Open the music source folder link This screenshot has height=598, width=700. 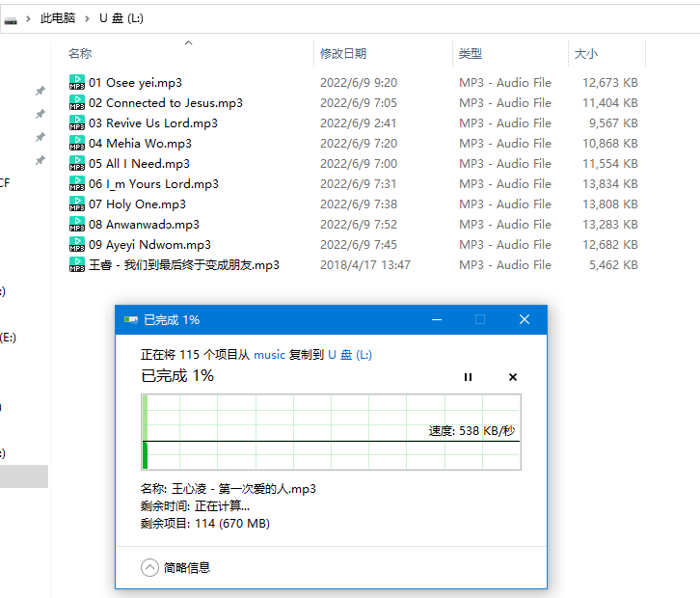[x=269, y=355]
